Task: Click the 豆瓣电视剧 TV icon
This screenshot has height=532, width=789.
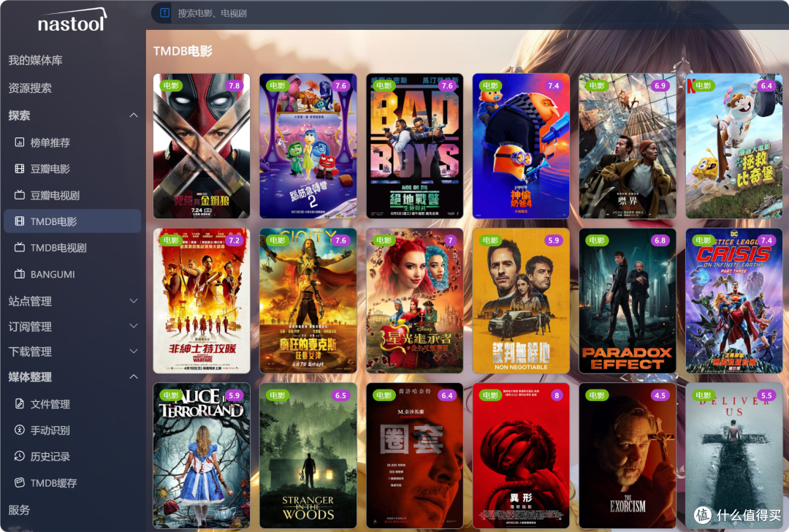Action: 20,195
